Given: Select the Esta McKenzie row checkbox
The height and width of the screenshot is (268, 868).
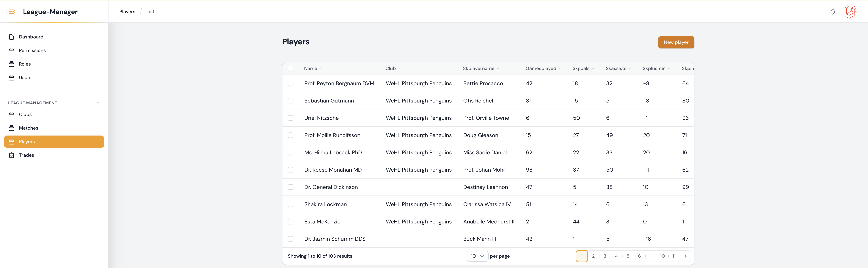Looking at the screenshot, I should click(x=290, y=222).
